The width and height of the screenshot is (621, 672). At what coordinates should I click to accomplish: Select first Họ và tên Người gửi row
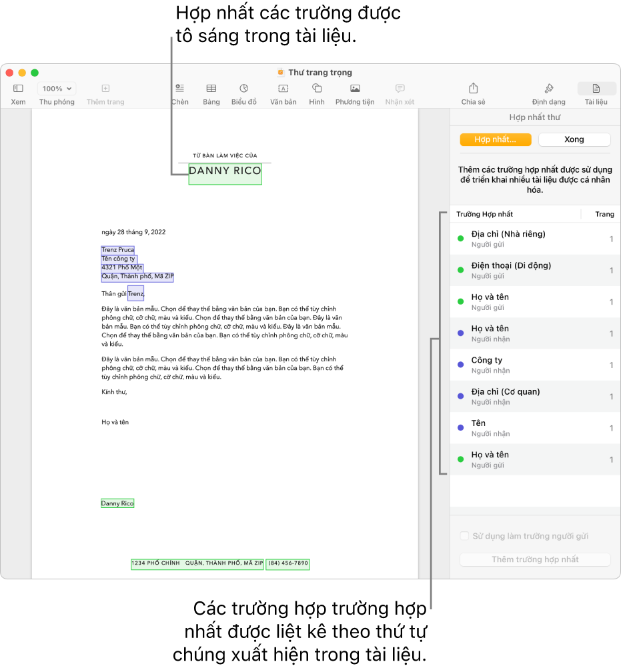[x=535, y=302]
